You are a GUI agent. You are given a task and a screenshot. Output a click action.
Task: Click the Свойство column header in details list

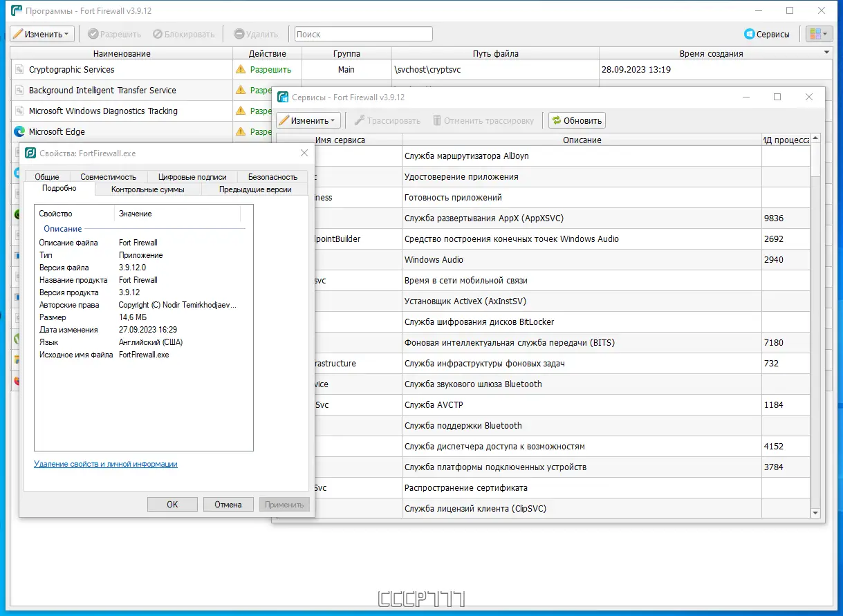click(75, 214)
